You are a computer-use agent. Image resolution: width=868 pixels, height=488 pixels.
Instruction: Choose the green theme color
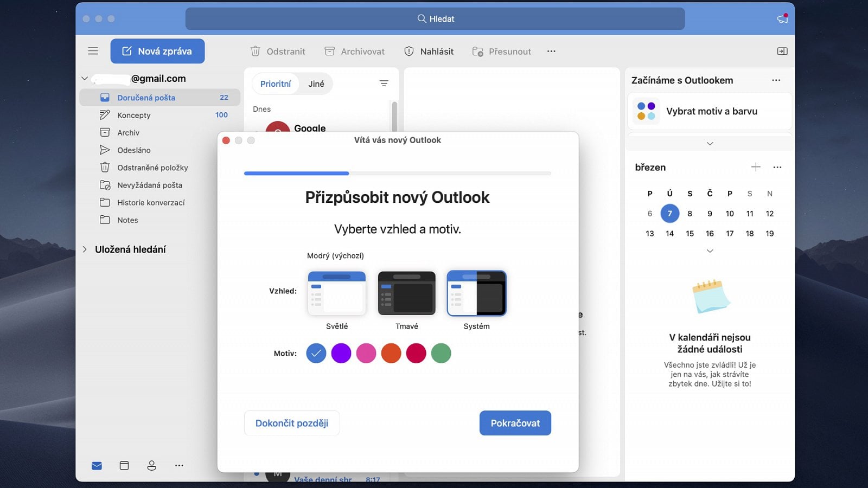tap(441, 354)
